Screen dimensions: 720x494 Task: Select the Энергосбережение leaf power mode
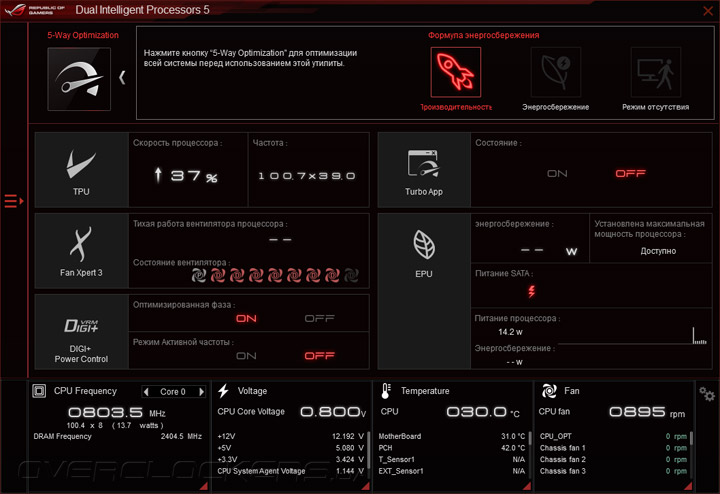coord(556,72)
